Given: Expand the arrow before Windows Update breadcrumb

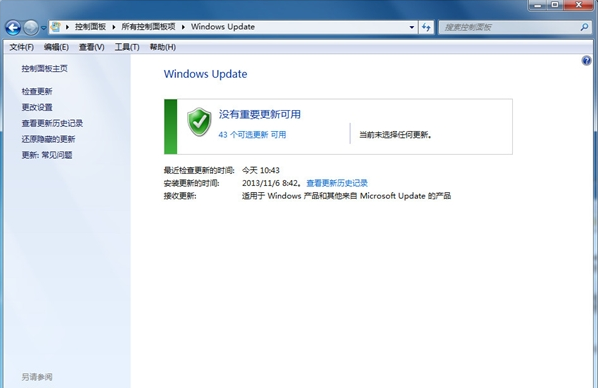Looking at the screenshot, I should 183,27.
